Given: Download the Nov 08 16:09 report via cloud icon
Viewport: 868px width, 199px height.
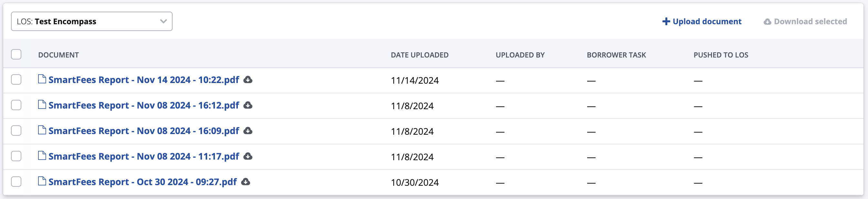Looking at the screenshot, I should click(x=248, y=131).
